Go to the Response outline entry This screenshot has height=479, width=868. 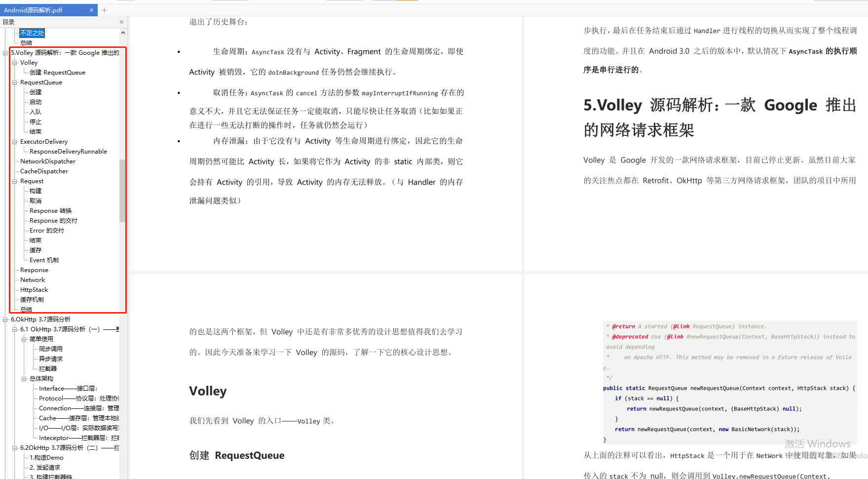pos(34,270)
